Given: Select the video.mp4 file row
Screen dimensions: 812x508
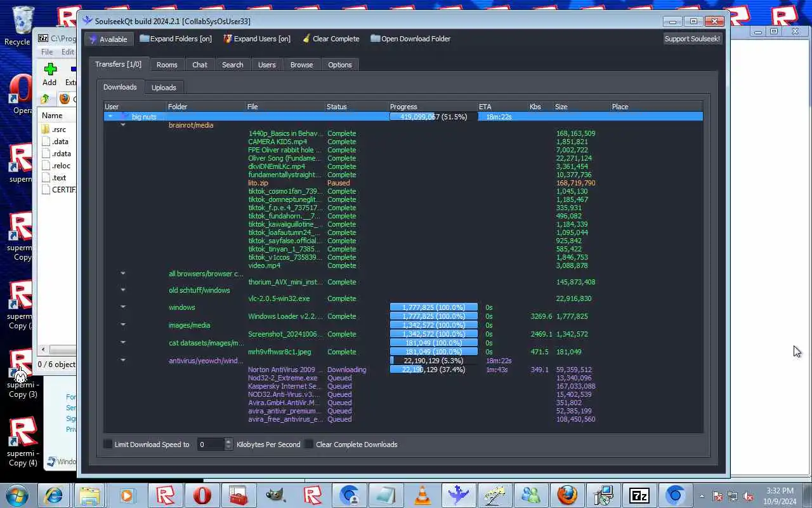Looking at the screenshot, I should (x=264, y=265).
